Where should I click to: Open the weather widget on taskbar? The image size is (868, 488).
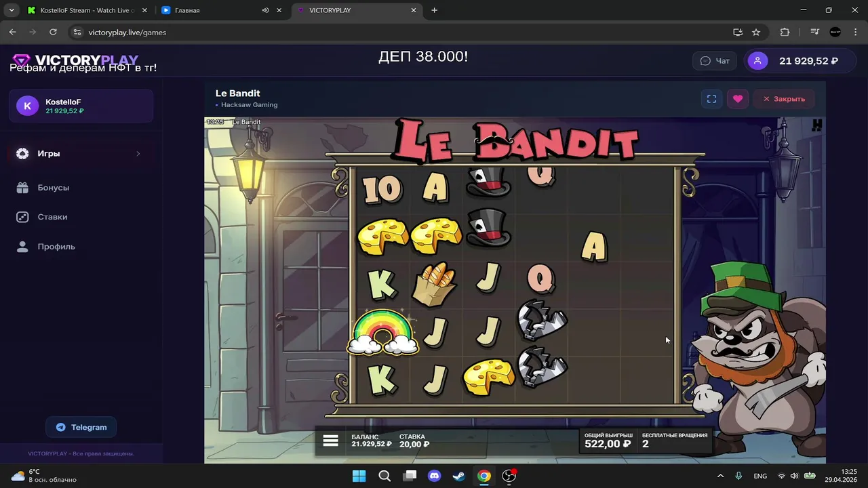(43, 476)
